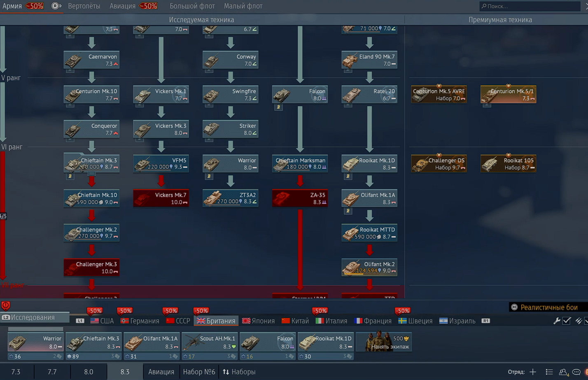
Task: Click the Поиск search field
Action: coord(530,6)
